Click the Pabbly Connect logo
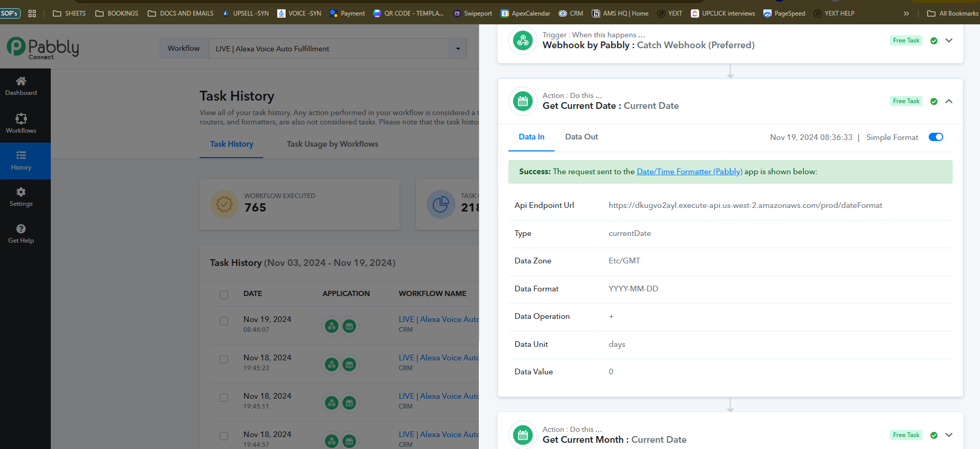 point(42,48)
